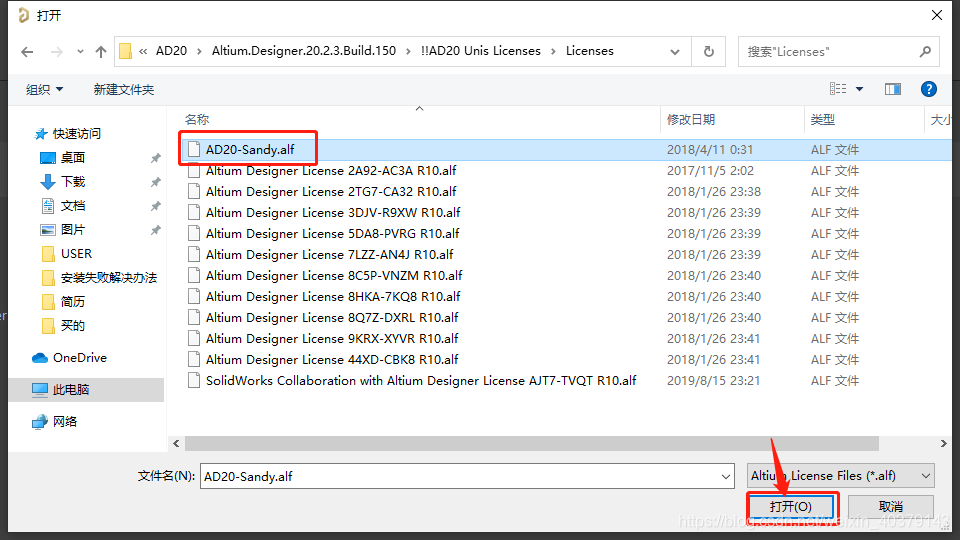This screenshot has width=960, height=540.
Task: Sort by 类型 column header
Action: pos(822,119)
